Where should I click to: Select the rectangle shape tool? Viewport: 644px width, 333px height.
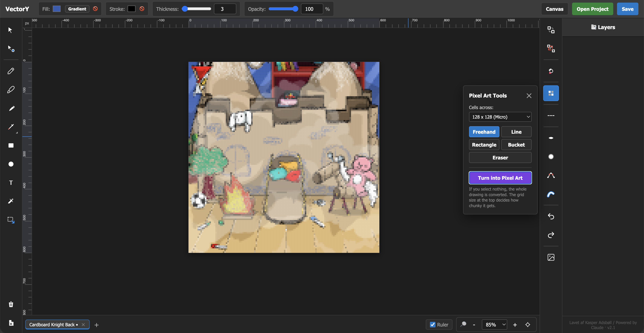point(11,146)
